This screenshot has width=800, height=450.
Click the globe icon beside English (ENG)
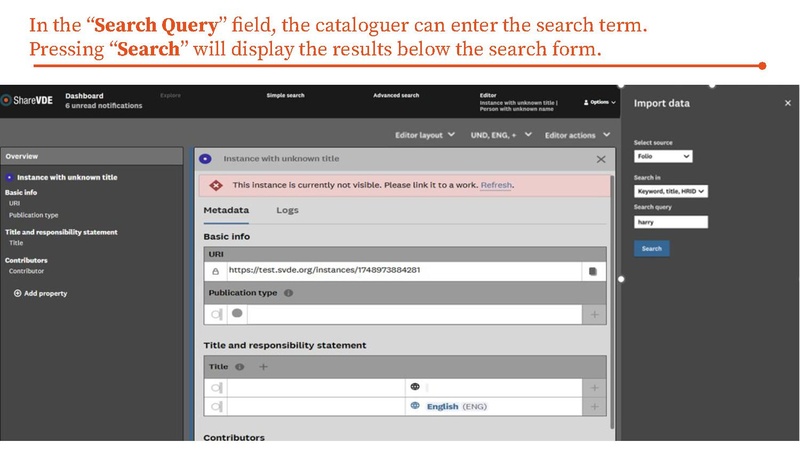[414, 406]
